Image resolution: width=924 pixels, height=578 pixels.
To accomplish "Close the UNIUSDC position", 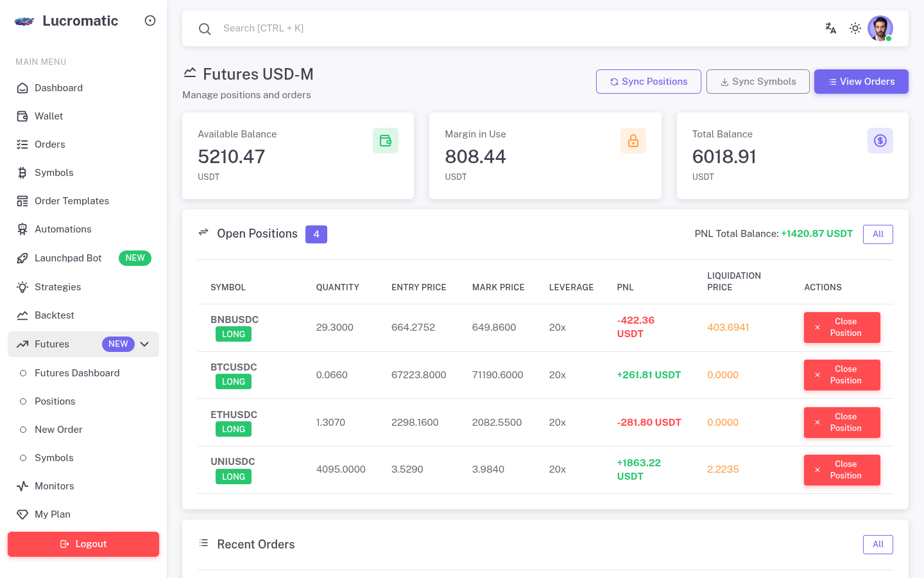I will [842, 470].
